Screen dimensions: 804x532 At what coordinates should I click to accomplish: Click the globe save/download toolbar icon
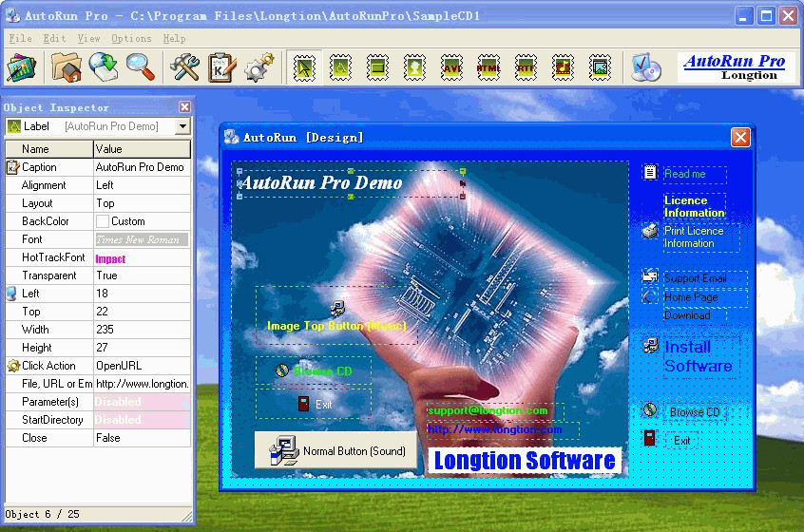104,67
